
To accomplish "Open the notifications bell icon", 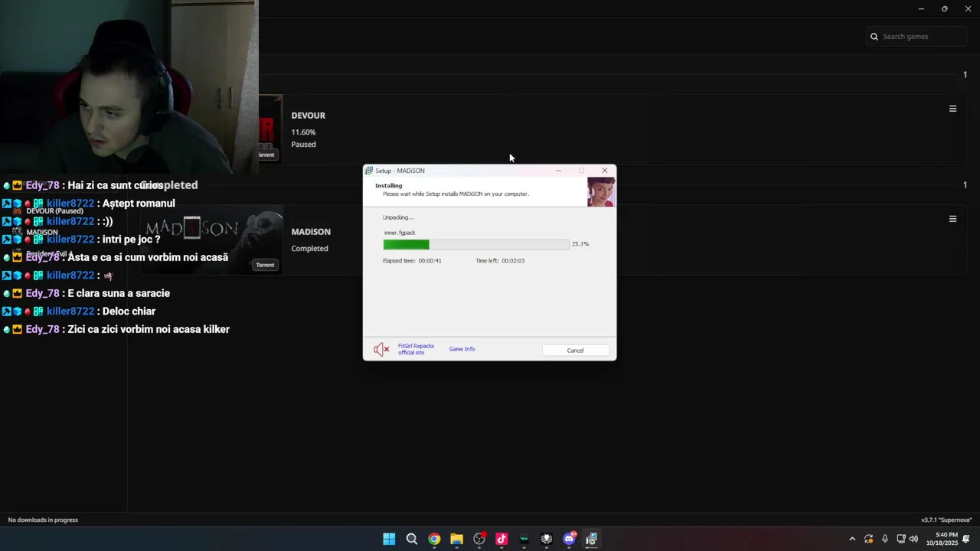I will point(967,539).
